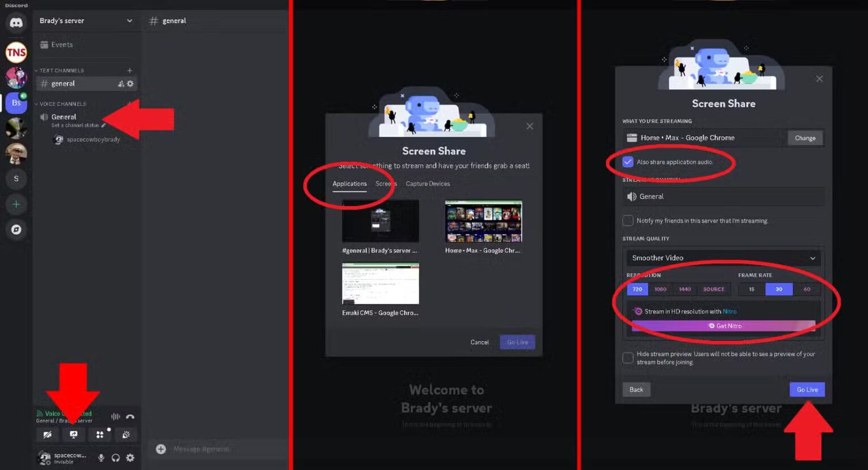Screen dimensions: 868x470
Task: Open the activities launcher icon
Action: [x=100, y=434]
